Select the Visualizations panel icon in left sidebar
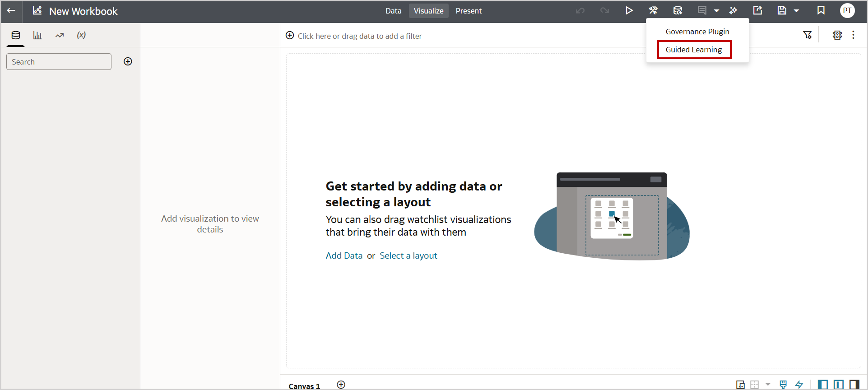The width and height of the screenshot is (868, 390). [x=37, y=35]
